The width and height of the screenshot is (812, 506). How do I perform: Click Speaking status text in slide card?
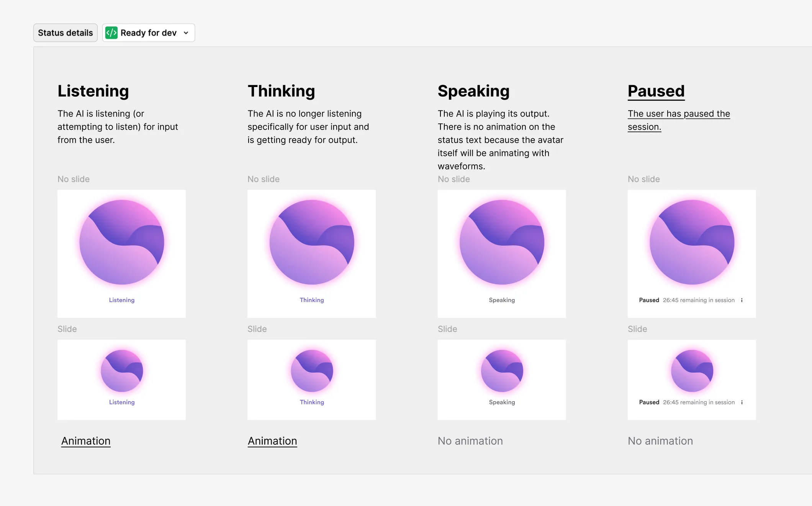[502, 402]
